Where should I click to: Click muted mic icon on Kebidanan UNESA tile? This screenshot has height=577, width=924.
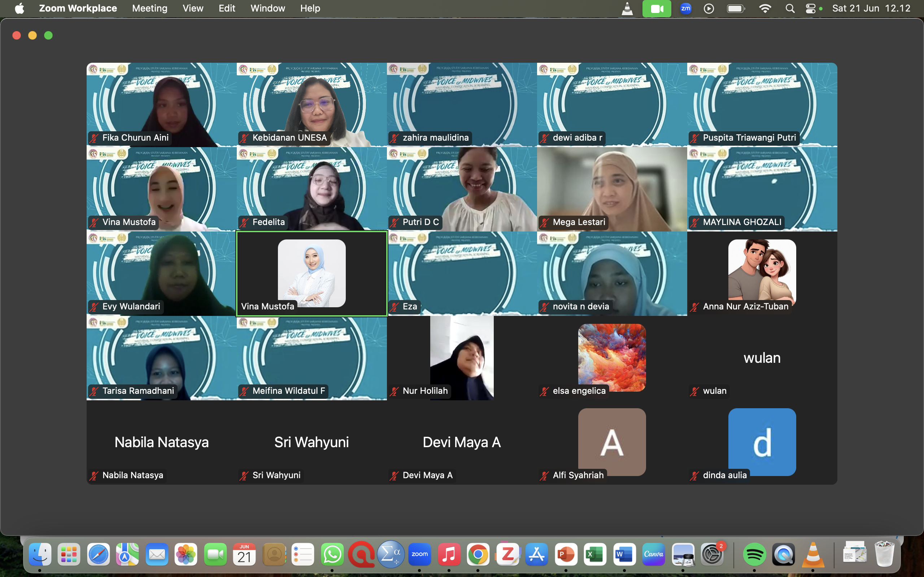click(x=244, y=138)
